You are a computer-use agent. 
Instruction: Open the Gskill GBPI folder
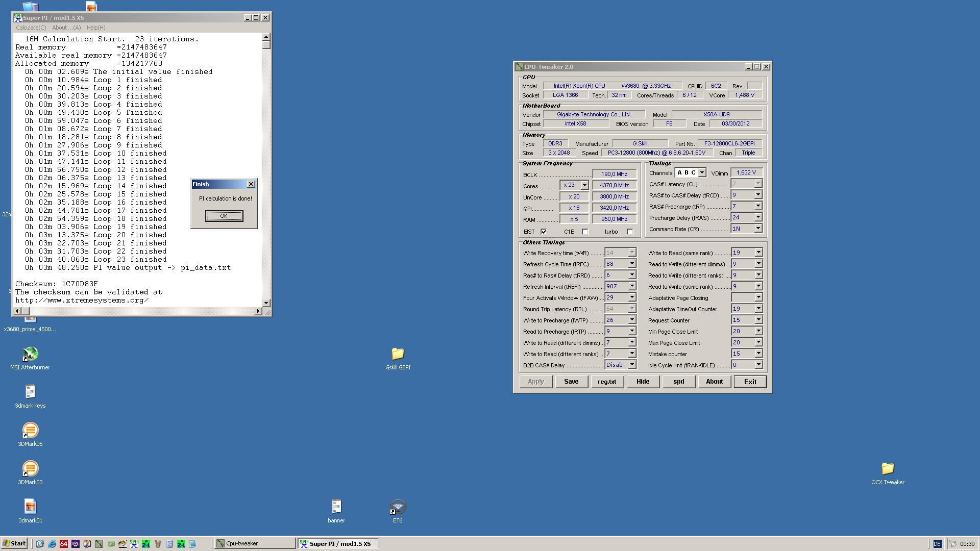(398, 358)
